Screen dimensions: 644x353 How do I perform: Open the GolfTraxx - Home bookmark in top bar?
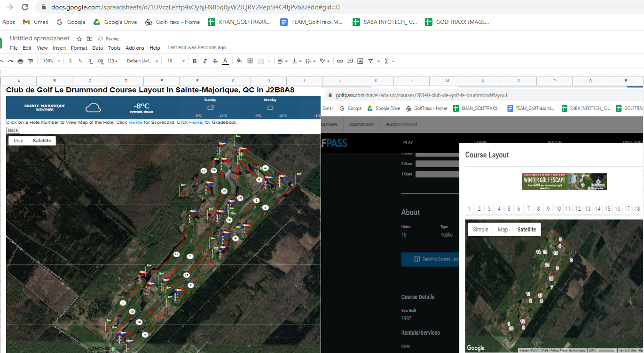coord(173,22)
